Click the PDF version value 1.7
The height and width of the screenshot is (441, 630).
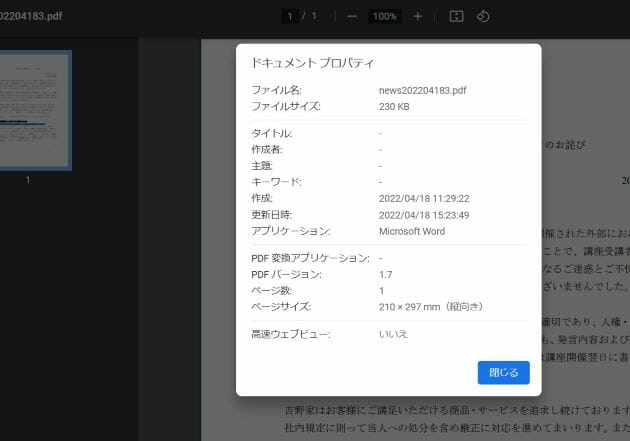(x=385, y=274)
